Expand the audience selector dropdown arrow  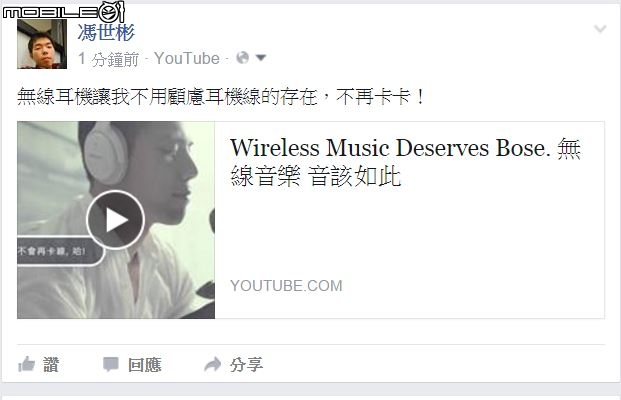(x=261, y=58)
